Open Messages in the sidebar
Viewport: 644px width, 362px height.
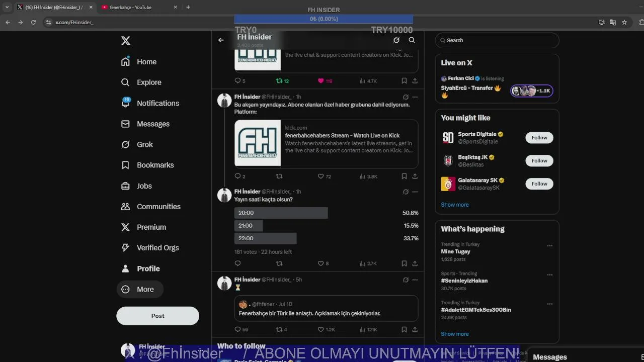coord(146,124)
